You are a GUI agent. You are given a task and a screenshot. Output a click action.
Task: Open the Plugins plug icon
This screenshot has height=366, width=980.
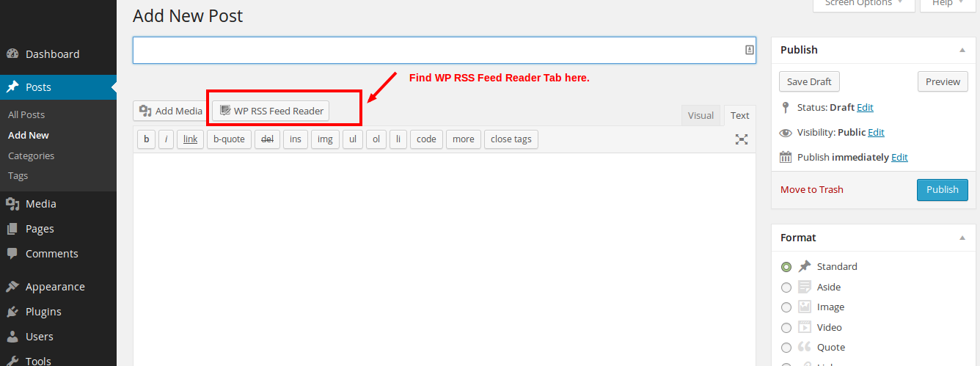(x=12, y=312)
